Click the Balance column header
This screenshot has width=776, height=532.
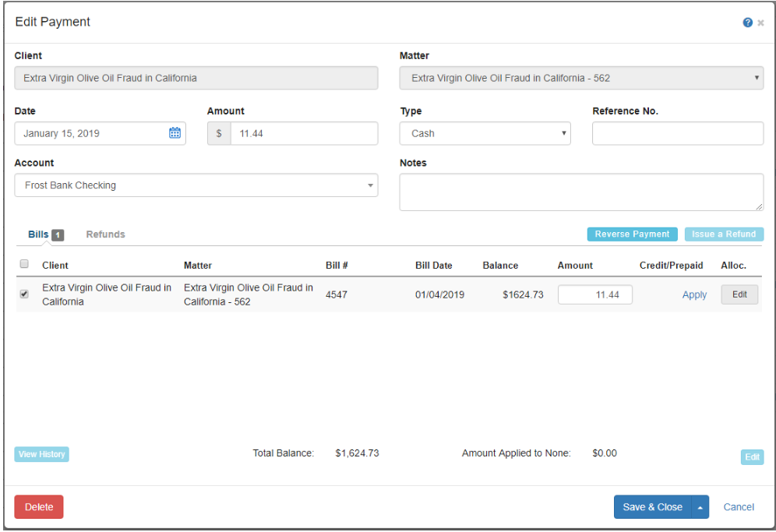[x=500, y=266]
